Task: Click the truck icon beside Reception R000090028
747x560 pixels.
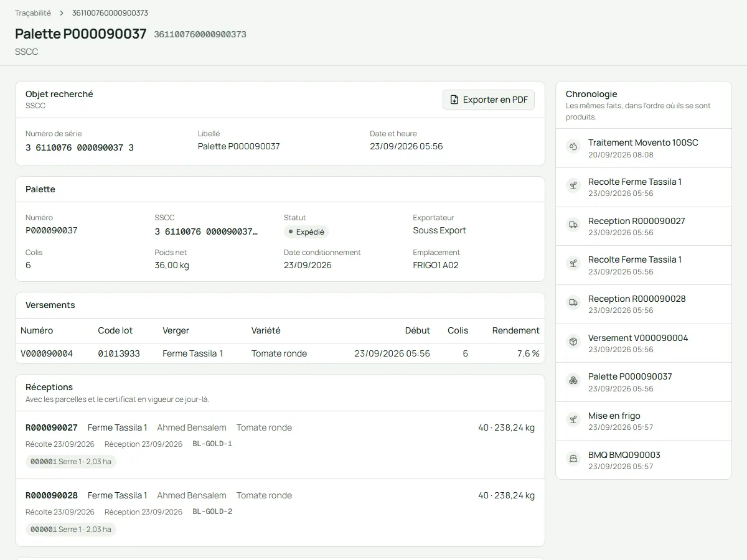Action: coord(573,302)
